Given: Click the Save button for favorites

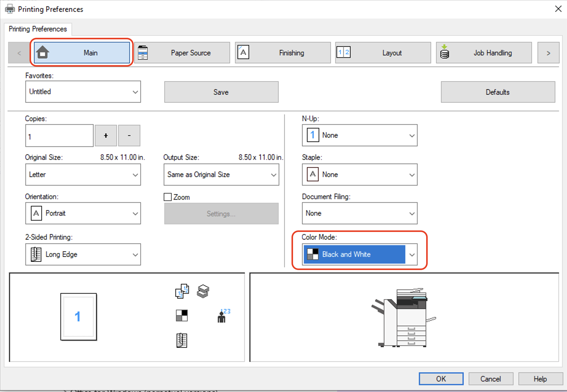Looking at the screenshot, I should [221, 92].
